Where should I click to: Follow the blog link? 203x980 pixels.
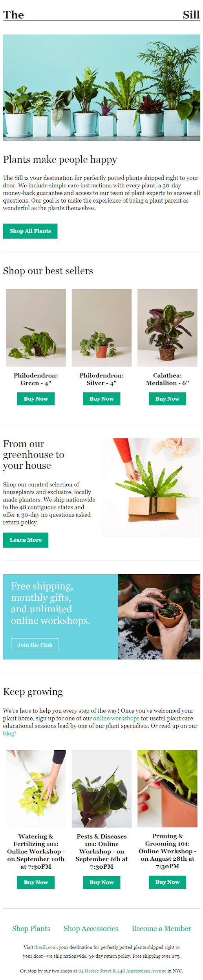pos(9,733)
